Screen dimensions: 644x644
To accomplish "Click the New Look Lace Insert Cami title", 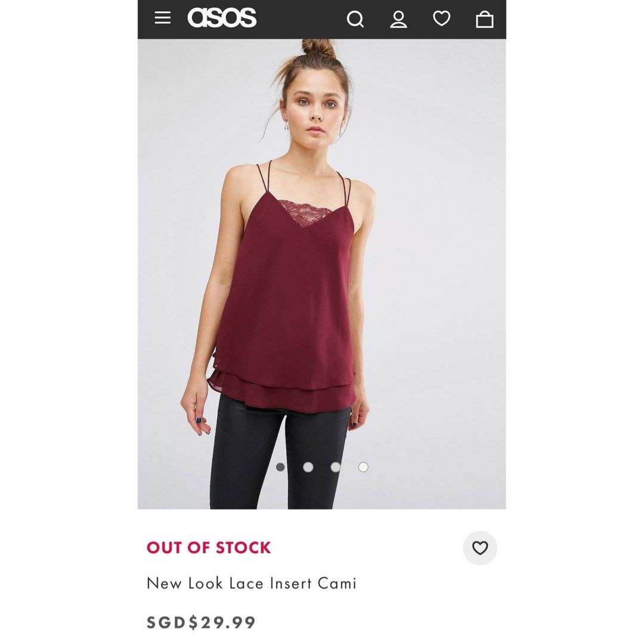I will coord(252,583).
